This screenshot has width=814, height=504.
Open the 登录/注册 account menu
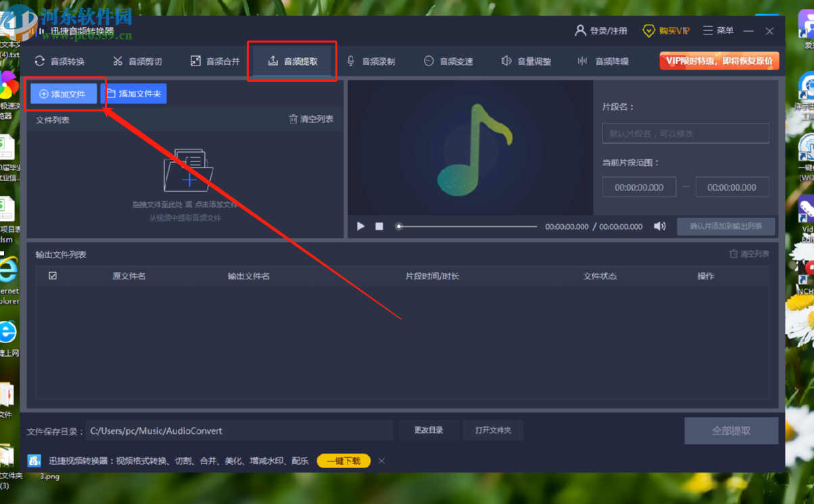(601, 30)
